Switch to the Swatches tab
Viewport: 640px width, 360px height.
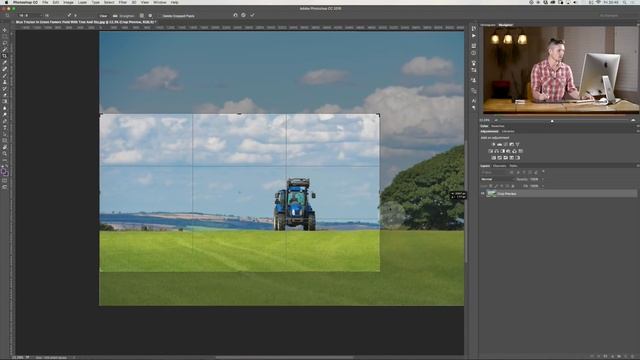498,126
